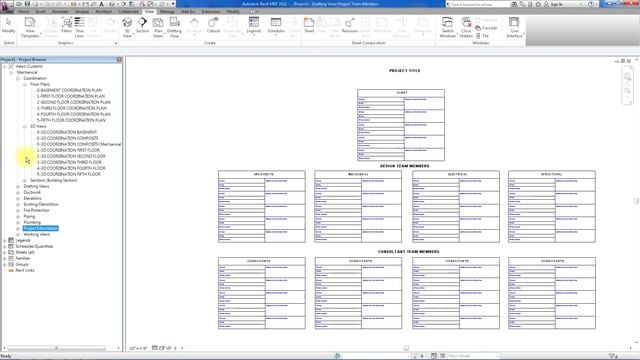This screenshot has width=640, height=360.
Task: Open the Filters dialog
Action: click(x=67, y=25)
